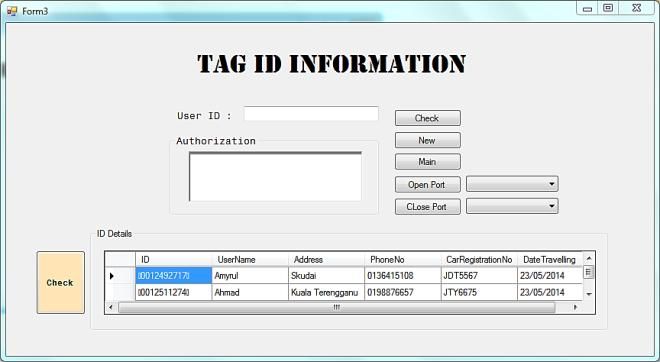Select phone number 0198876657
Screen dimensions: 660x362
click(402, 292)
